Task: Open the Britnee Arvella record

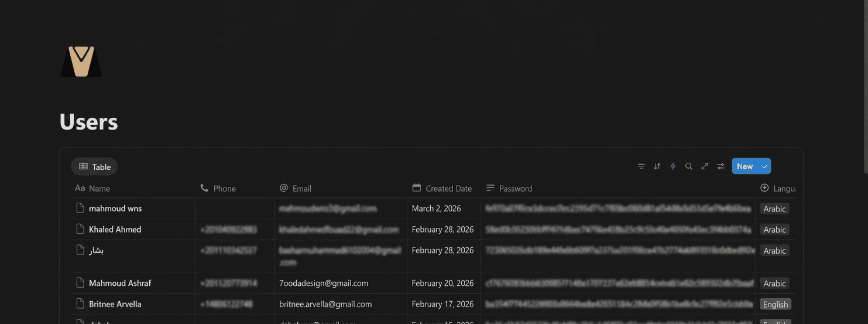Action: point(115,304)
